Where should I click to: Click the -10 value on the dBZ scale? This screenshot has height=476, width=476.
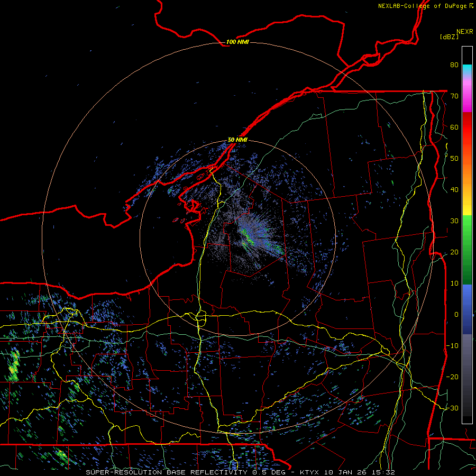point(452,345)
